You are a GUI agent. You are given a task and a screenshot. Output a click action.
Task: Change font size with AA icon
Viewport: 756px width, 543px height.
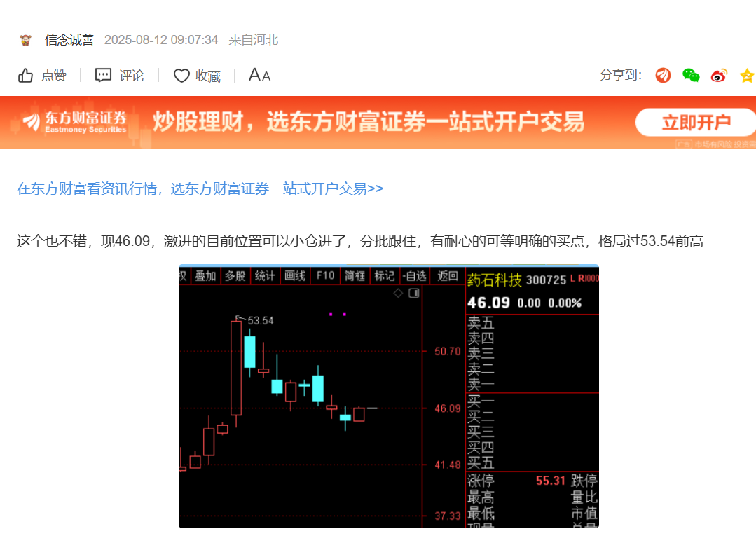259,75
